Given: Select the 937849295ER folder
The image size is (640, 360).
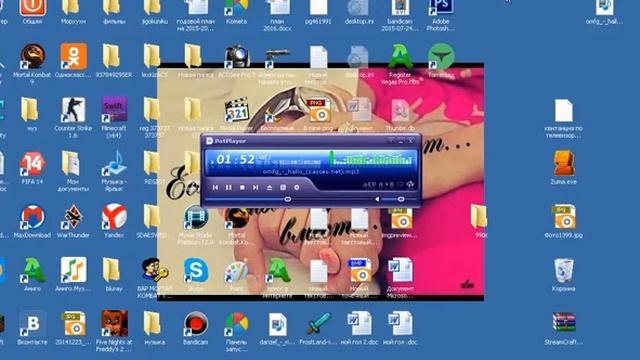Looking at the screenshot, I should 114,61.
